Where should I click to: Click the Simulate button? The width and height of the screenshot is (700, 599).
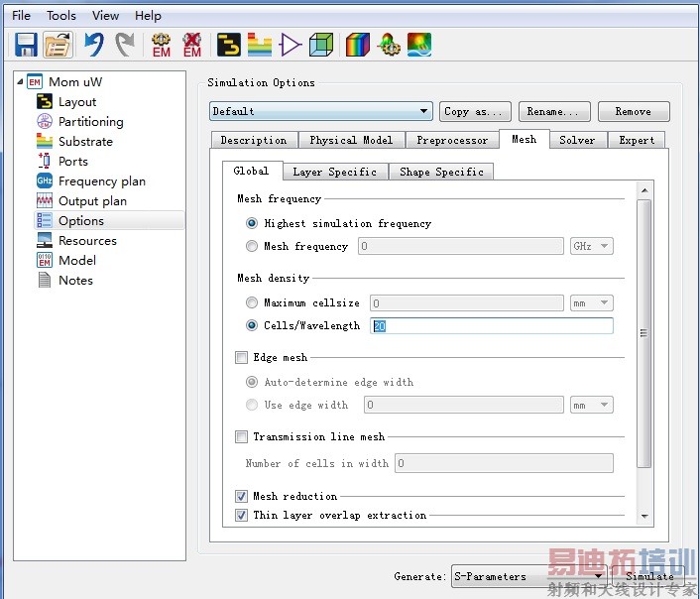(x=647, y=576)
